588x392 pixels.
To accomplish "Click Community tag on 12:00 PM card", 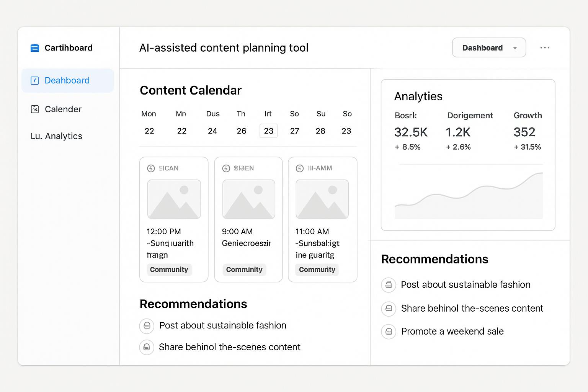I will click(169, 269).
